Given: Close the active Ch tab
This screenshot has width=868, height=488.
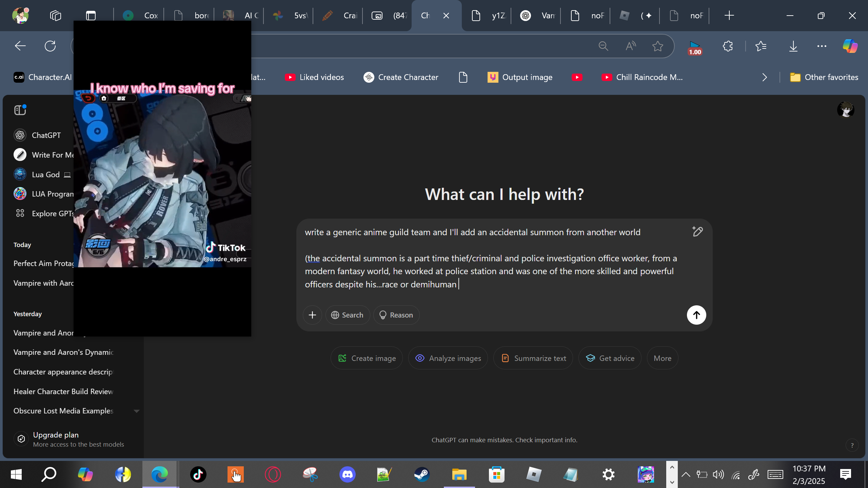Looking at the screenshot, I should coord(446,16).
